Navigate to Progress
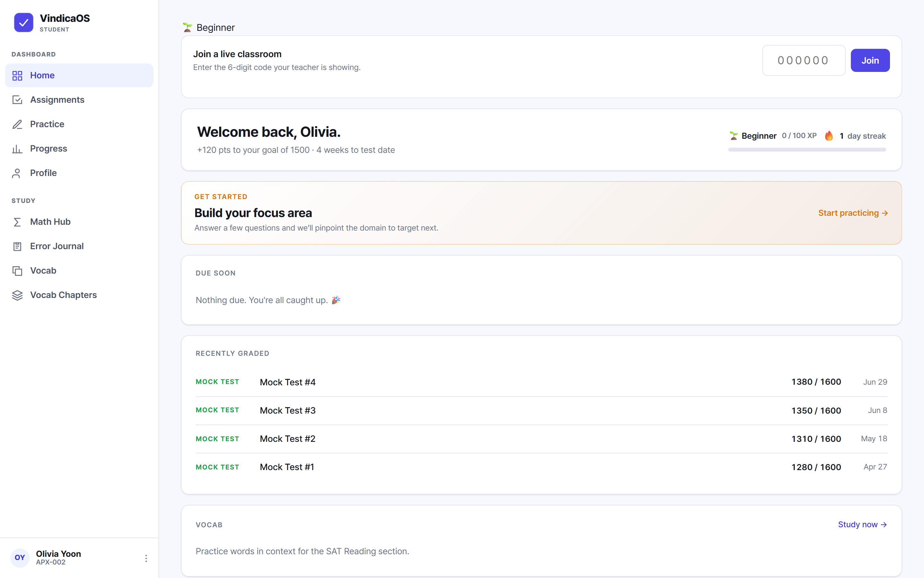This screenshot has width=924, height=578. coord(79,149)
